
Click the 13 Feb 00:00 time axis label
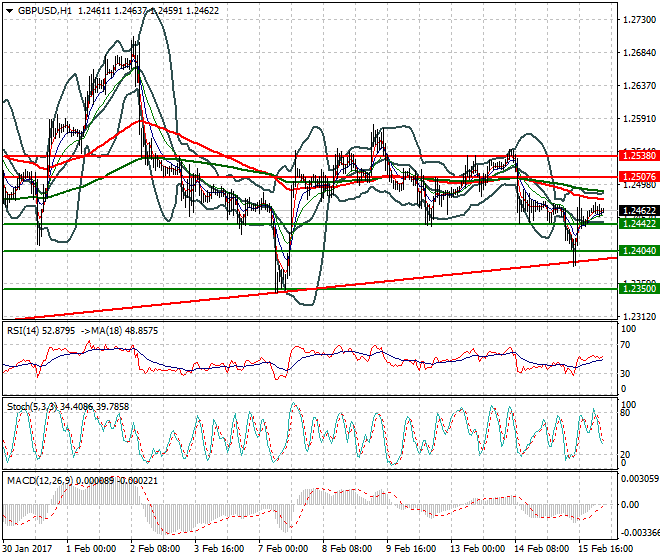(478, 549)
